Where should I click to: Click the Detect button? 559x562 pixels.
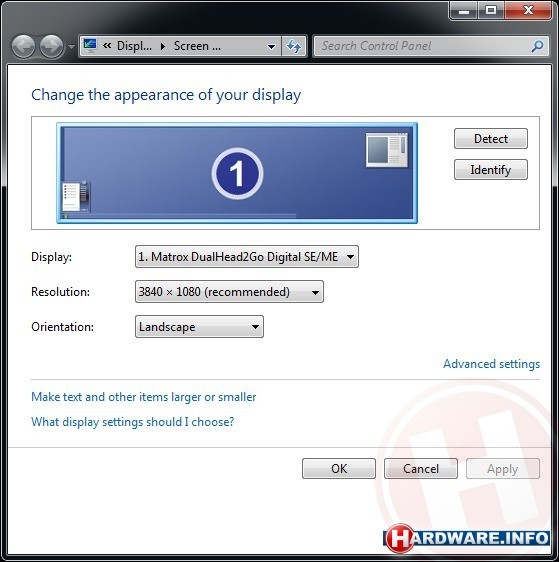click(x=491, y=139)
